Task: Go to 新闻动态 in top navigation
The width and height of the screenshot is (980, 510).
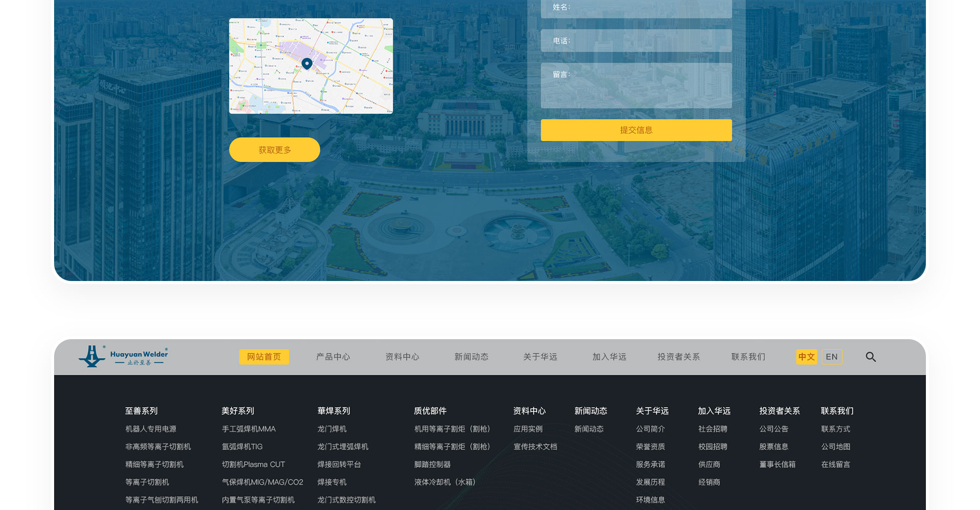Action: point(471,357)
